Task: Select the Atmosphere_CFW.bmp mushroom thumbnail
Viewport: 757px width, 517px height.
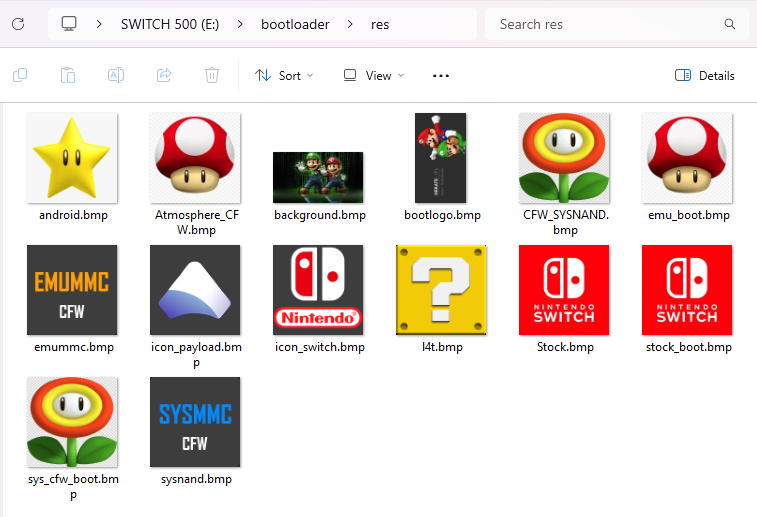Action: coord(195,158)
